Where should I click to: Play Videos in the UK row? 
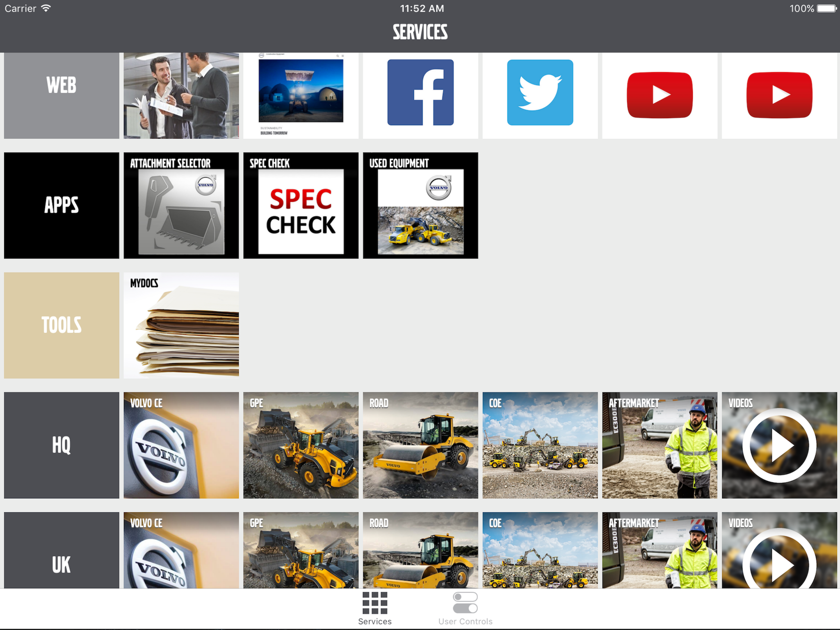pyautogui.click(x=779, y=550)
